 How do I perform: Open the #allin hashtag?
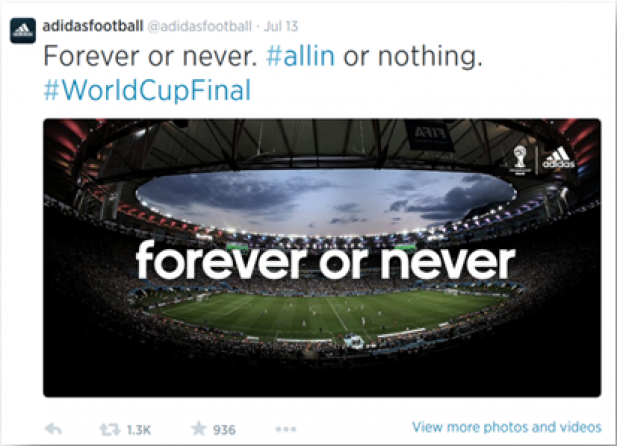coord(301,56)
